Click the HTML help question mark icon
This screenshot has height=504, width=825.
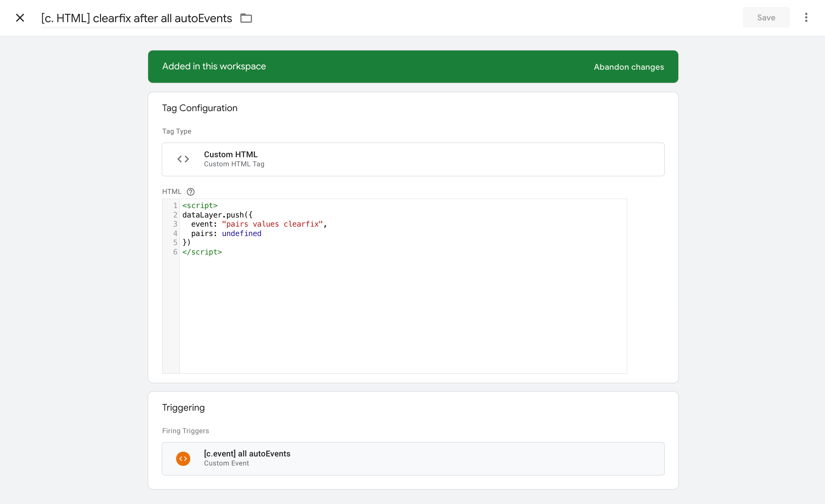[x=191, y=192]
